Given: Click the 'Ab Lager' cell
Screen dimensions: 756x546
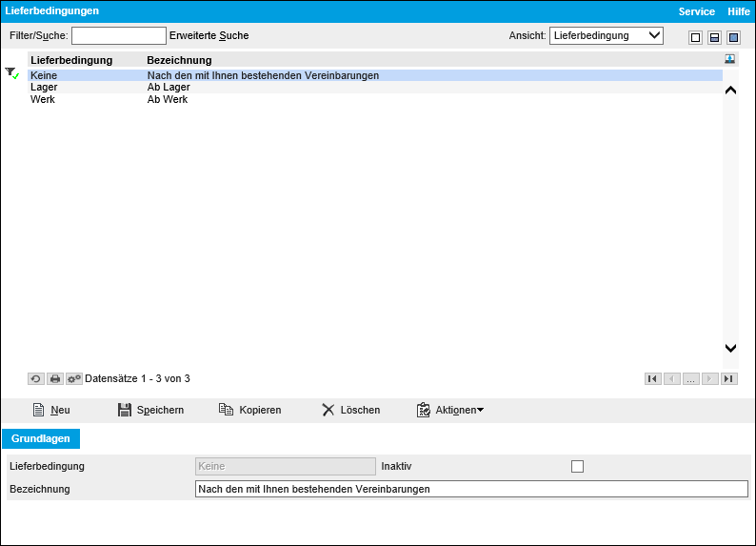Looking at the screenshot, I should [169, 88].
